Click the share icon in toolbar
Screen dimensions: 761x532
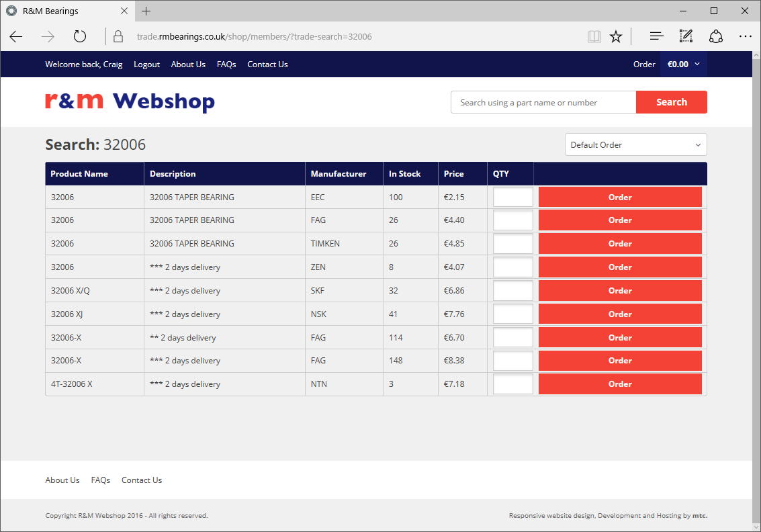pos(716,36)
